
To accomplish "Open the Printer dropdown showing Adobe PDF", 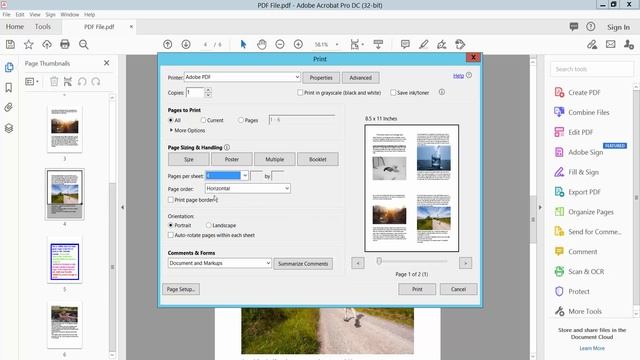I will click(x=242, y=77).
